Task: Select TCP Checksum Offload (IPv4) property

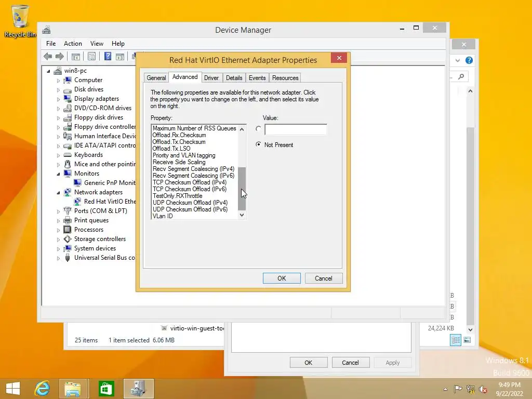Action: click(x=189, y=182)
